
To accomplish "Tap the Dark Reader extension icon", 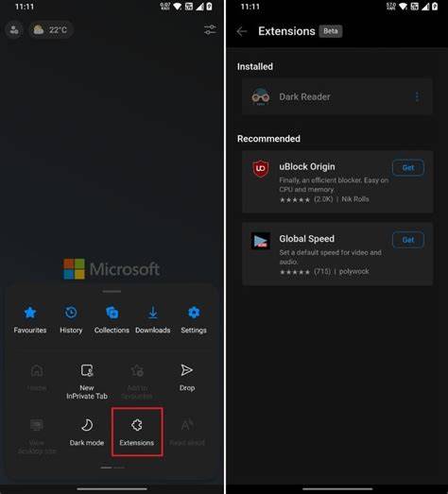I will pyautogui.click(x=261, y=96).
